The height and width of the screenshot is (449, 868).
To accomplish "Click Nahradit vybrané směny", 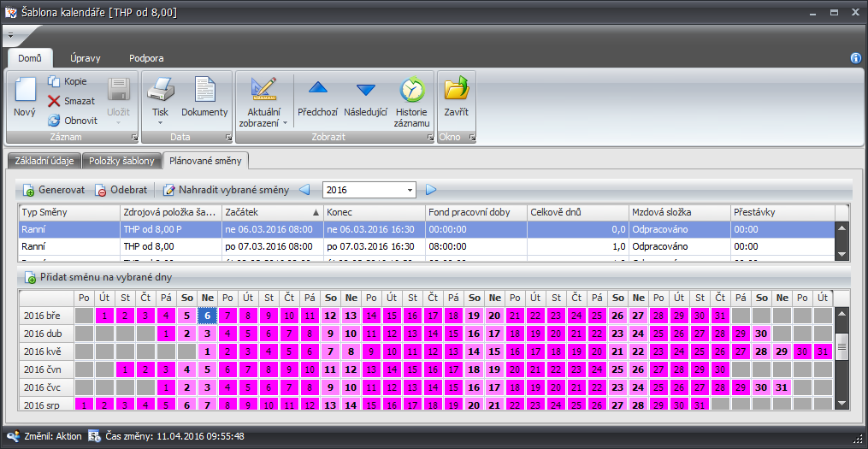I will click(x=226, y=190).
